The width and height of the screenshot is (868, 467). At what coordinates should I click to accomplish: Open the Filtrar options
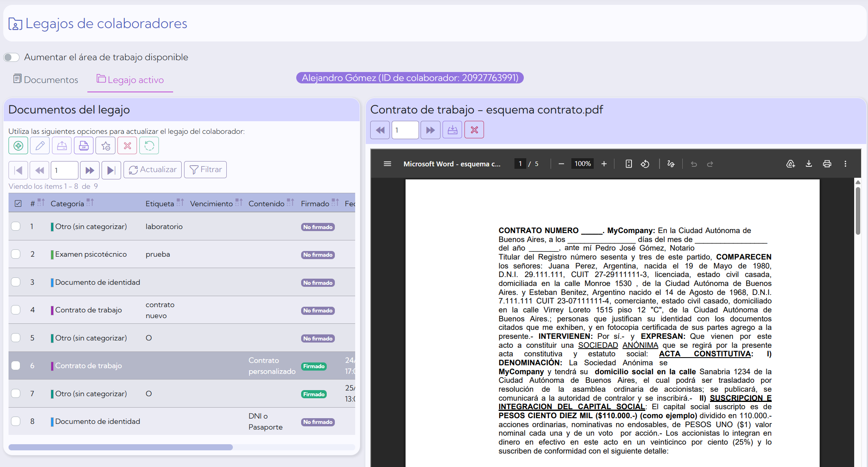[206, 170]
